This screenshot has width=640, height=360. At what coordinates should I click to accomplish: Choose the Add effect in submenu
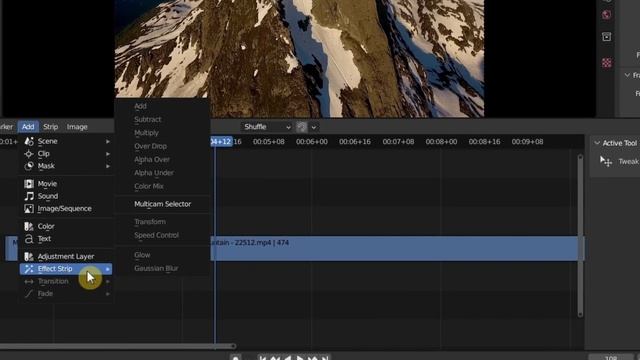point(163,106)
